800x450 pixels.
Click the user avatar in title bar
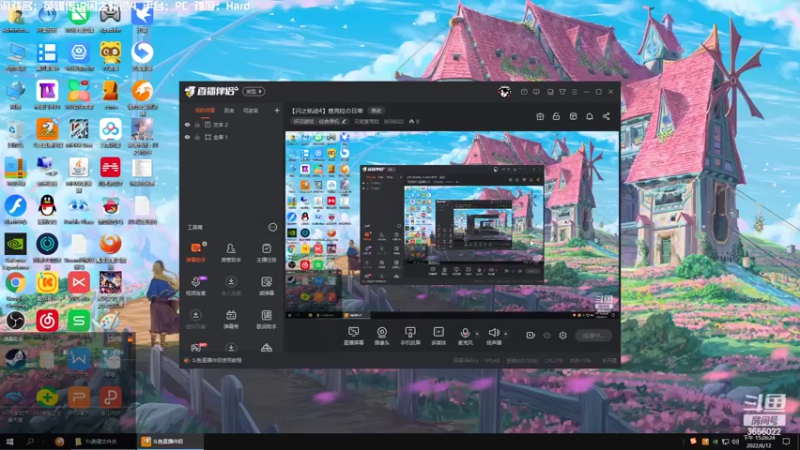tap(505, 92)
